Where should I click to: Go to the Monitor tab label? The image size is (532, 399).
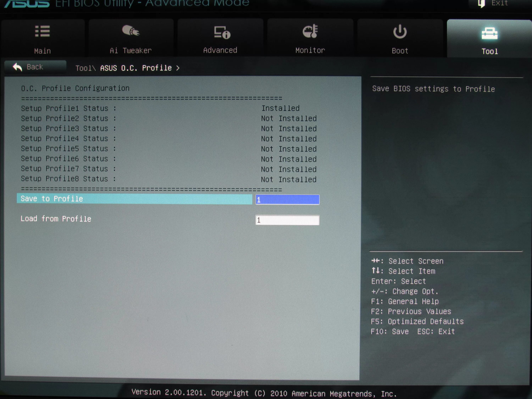point(310,50)
